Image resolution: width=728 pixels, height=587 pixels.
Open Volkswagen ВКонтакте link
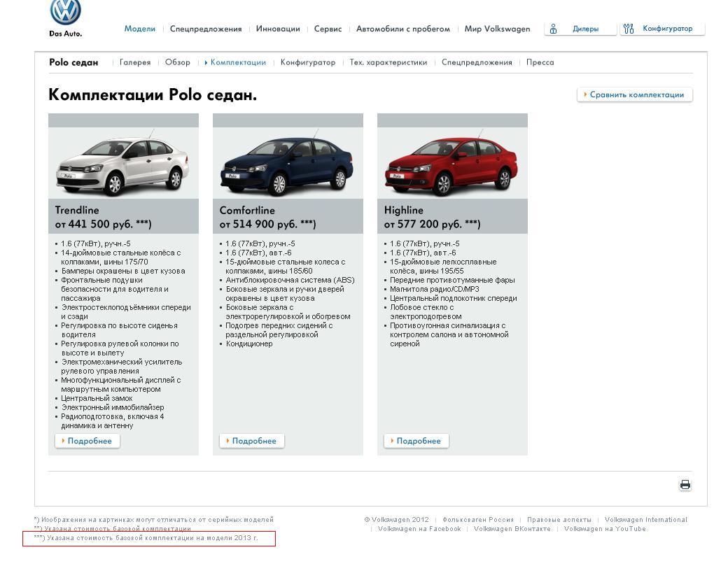tap(512, 528)
